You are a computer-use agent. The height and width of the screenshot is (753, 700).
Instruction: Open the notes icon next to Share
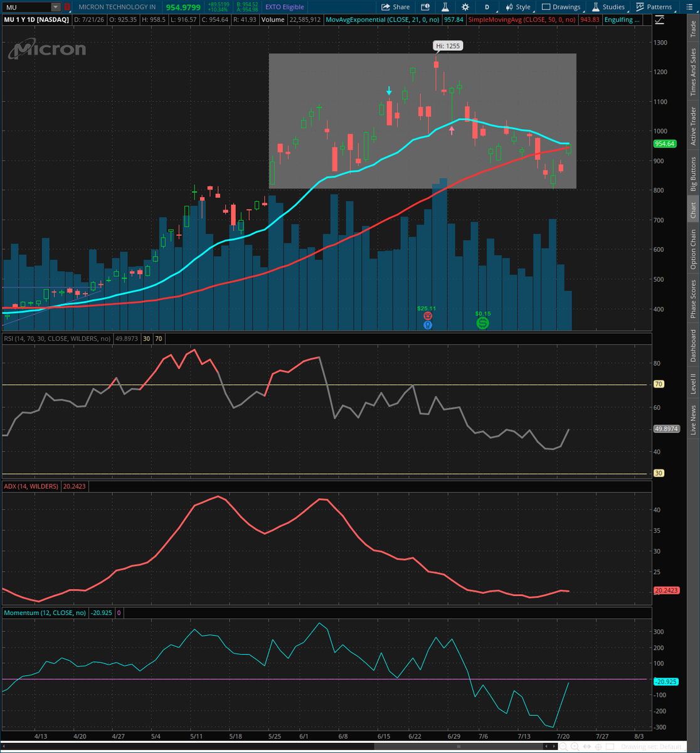coord(425,7)
